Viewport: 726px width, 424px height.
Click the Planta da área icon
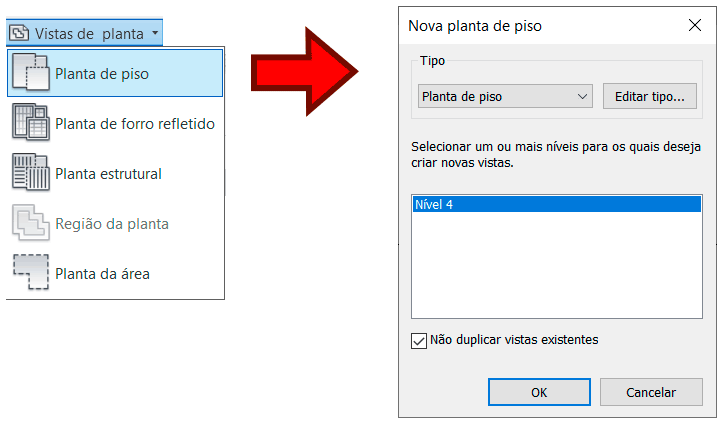(31, 272)
